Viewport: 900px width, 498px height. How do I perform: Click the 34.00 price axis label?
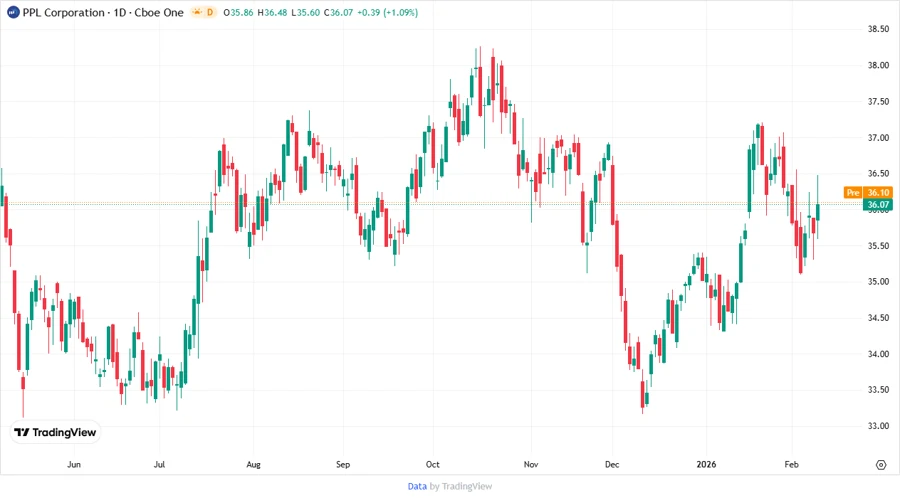pyautogui.click(x=878, y=354)
